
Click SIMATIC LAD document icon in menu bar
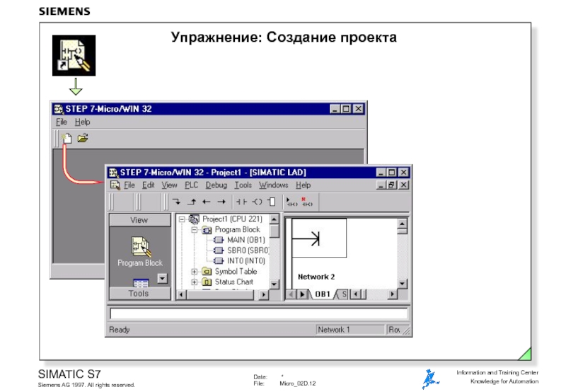(115, 185)
